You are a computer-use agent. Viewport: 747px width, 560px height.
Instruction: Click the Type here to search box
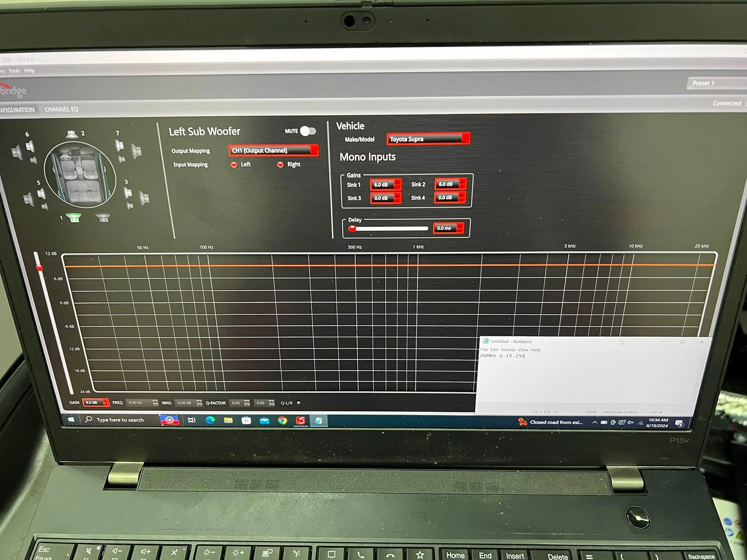pos(120,420)
